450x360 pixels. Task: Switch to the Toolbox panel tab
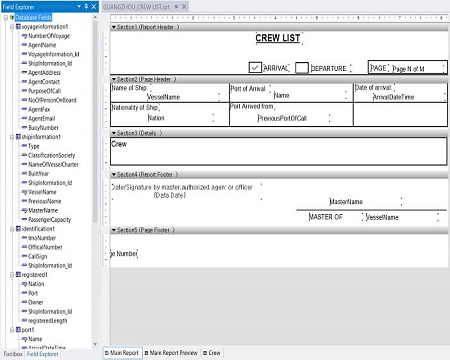tap(13, 354)
